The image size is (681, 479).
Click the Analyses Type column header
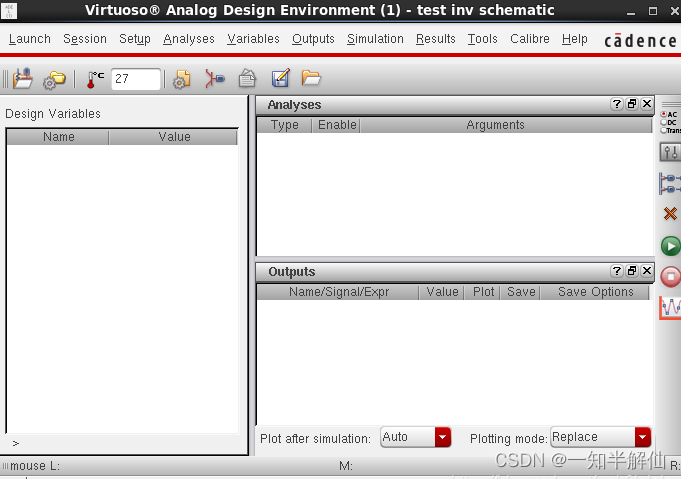tap(284, 125)
